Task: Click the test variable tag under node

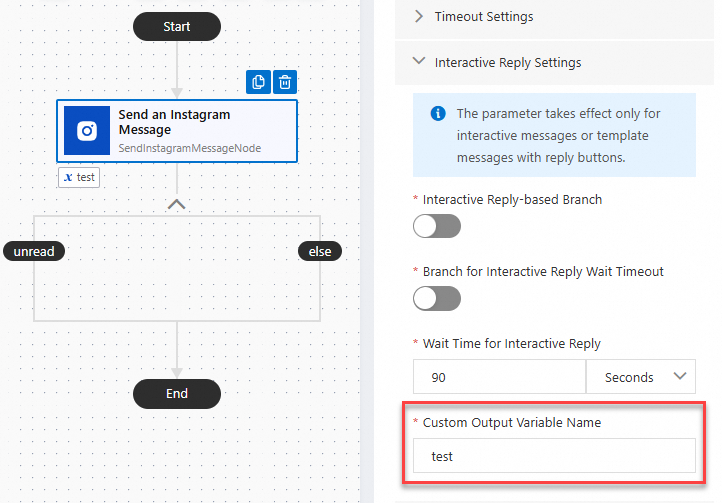Action: pos(79,177)
